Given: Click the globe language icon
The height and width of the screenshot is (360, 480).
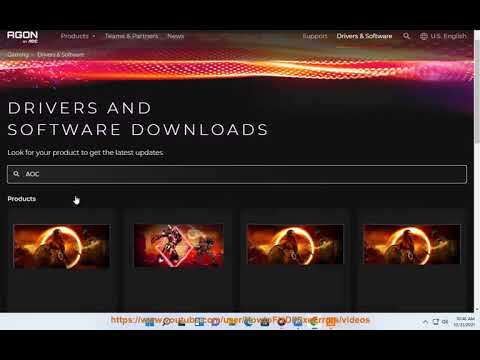Looking at the screenshot, I should 424,36.
